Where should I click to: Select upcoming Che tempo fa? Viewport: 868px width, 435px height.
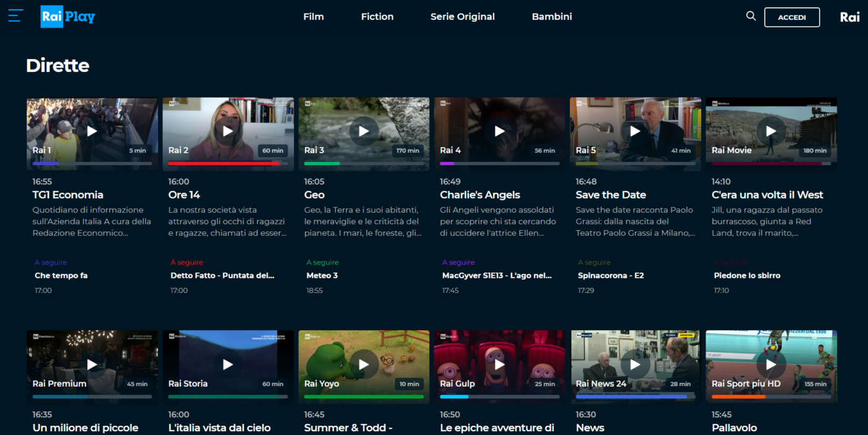pyautogui.click(x=61, y=276)
